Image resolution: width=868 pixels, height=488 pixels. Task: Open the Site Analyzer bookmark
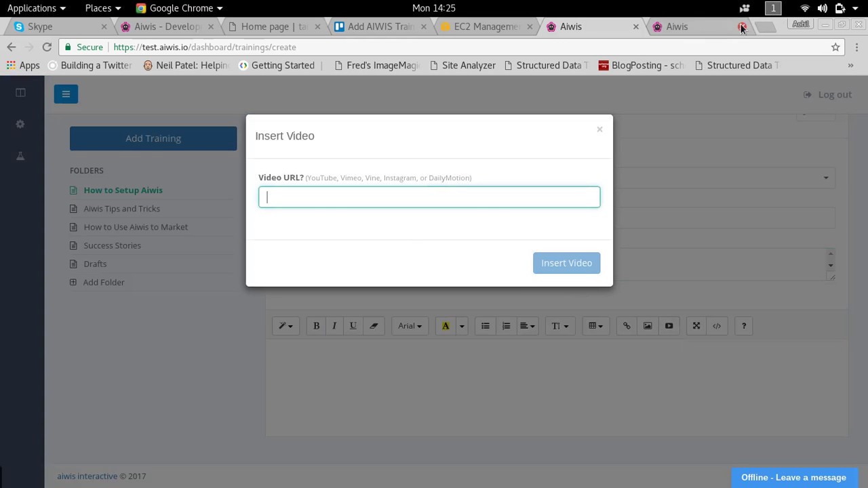click(x=462, y=65)
